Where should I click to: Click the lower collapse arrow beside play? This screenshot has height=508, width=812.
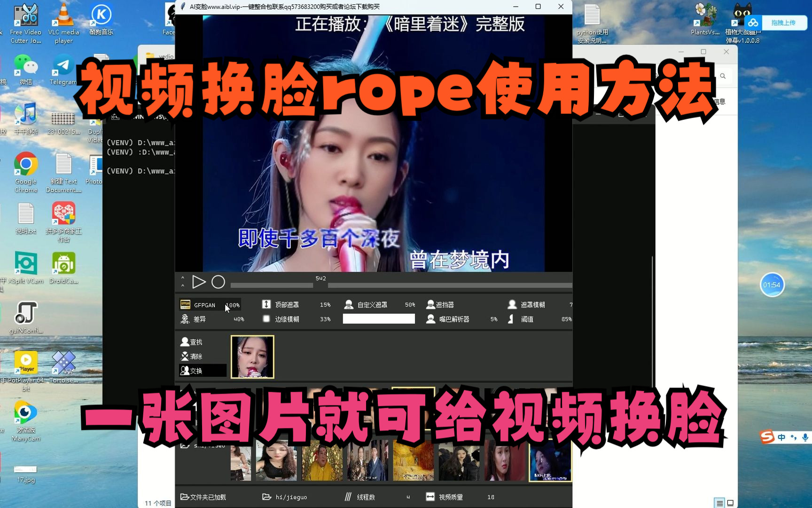[183, 286]
